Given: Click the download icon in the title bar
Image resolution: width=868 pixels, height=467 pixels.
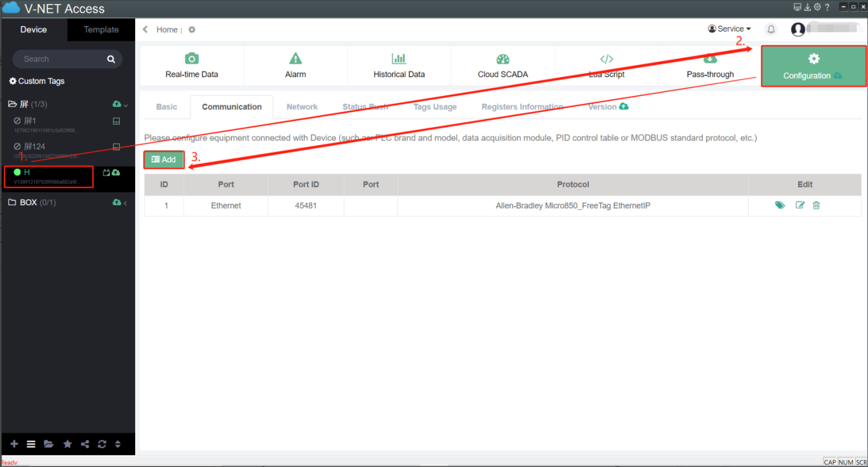Looking at the screenshot, I should point(807,7).
